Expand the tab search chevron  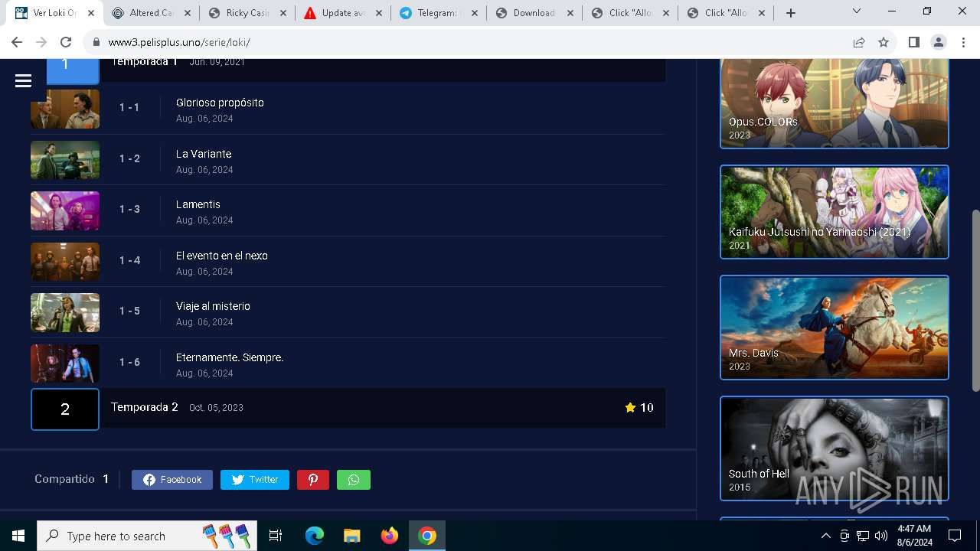pos(857,11)
